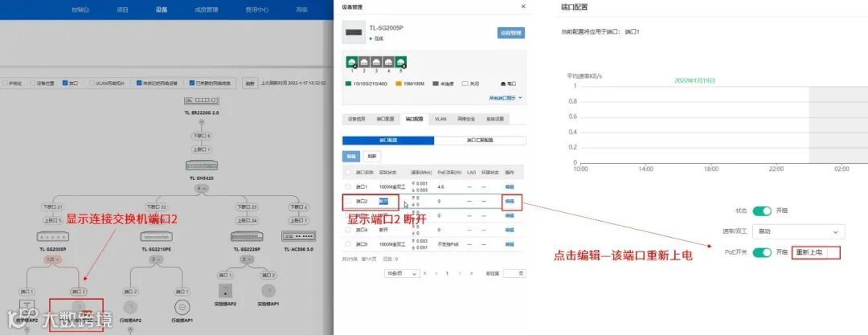
Task: Click page number 1 in pagination
Action: 448,273
